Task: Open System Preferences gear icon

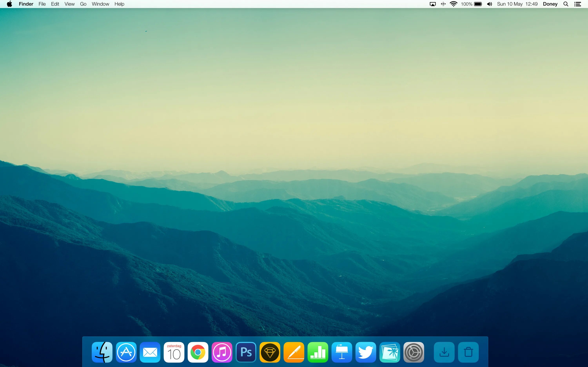Action: pos(414,352)
